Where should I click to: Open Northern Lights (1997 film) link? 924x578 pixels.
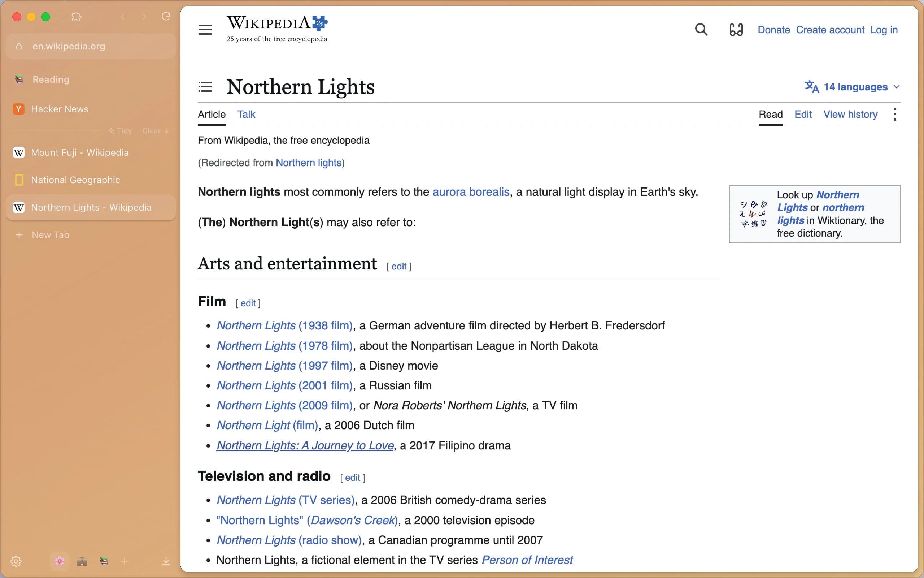pos(284,366)
